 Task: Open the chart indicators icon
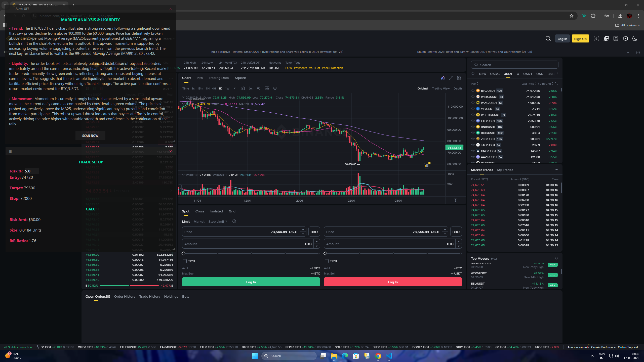[x=251, y=88]
